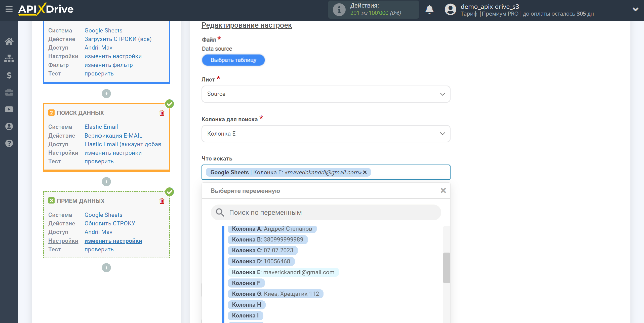
Task: Select variable Колонка G: Киев, Хрещатик 112
Action: [x=275, y=294]
